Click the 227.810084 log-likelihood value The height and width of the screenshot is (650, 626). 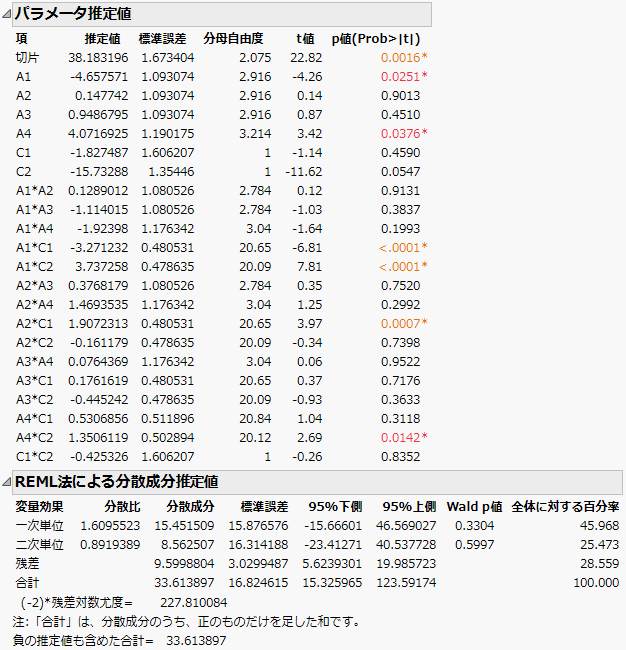tap(194, 602)
